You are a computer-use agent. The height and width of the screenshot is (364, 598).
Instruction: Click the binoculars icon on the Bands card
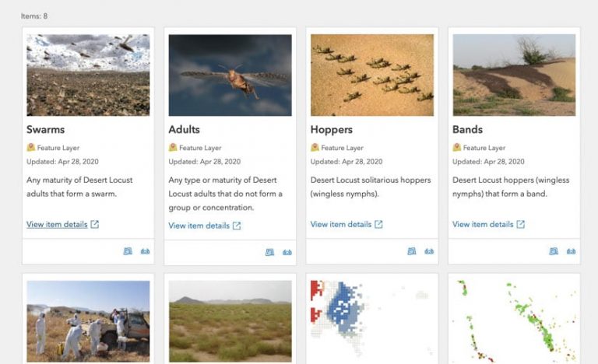pos(571,251)
